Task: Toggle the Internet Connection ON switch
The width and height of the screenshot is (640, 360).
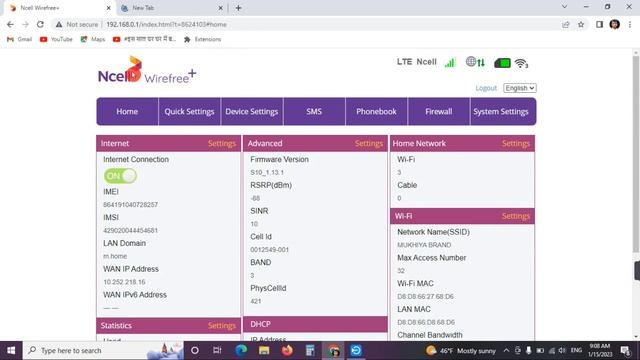Action: click(x=120, y=176)
